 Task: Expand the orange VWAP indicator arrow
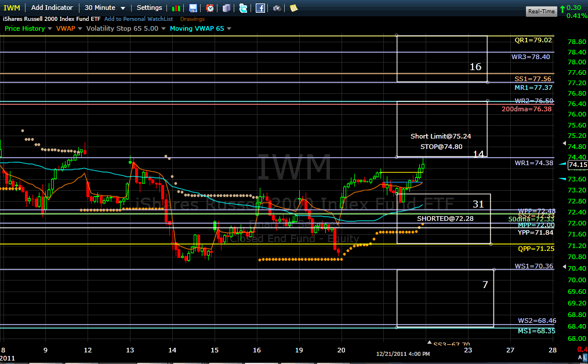tap(80, 28)
